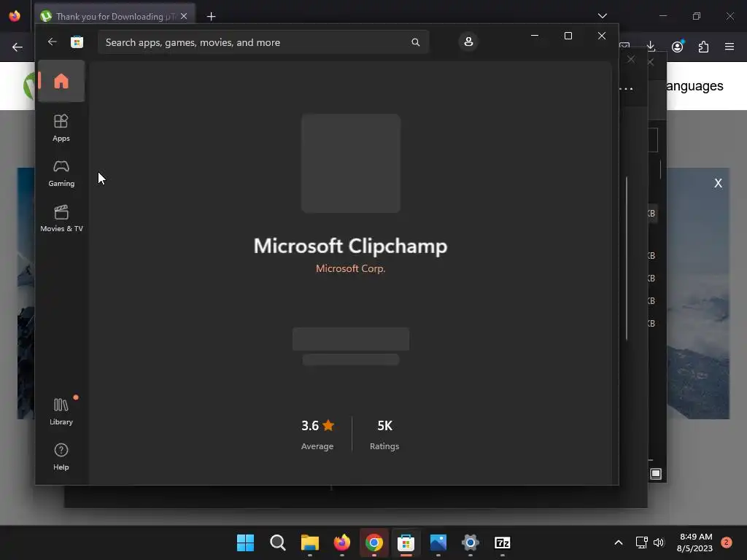
Task: Maximize the Microsoft Store window
Action: click(568, 36)
